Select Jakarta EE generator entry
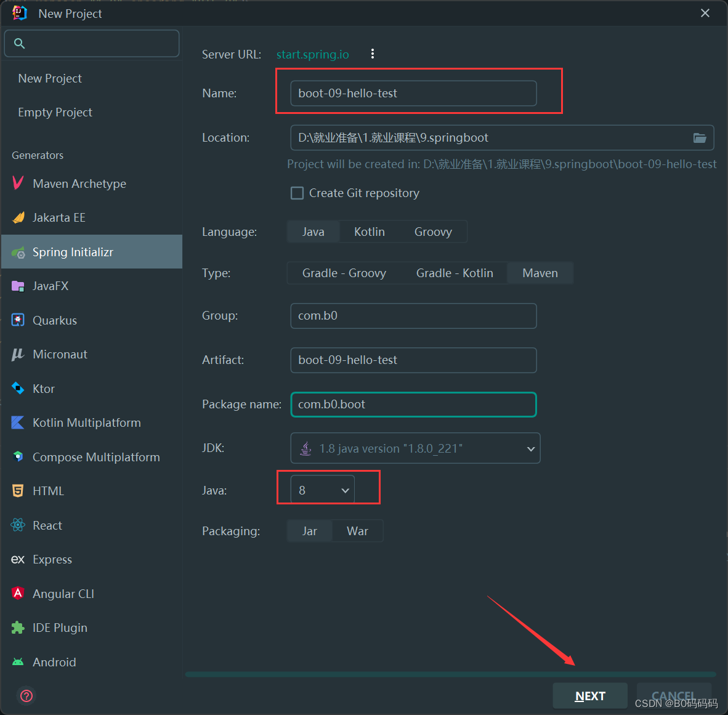The image size is (728, 715). [92, 217]
